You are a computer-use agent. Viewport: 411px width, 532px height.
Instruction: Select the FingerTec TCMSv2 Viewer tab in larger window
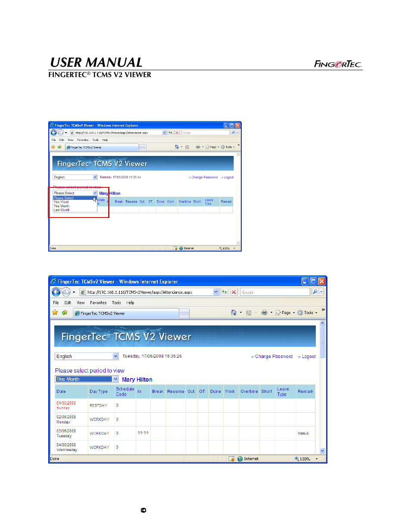(125, 313)
